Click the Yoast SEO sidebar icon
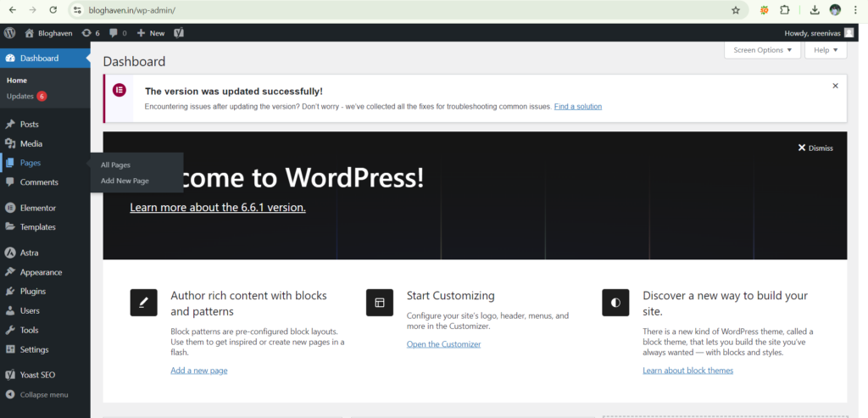Image resolution: width=868 pixels, height=418 pixels. click(x=10, y=375)
